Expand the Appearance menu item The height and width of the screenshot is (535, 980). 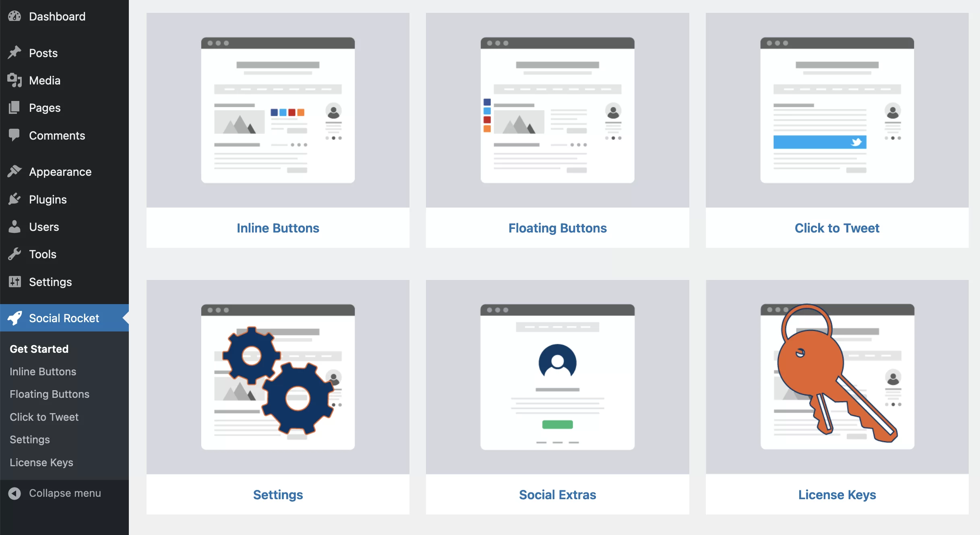60,172
